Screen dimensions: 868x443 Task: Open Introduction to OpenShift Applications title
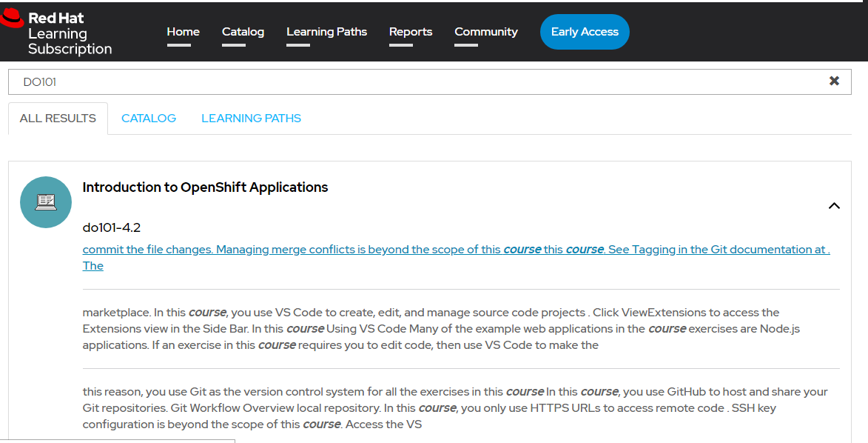205,187
